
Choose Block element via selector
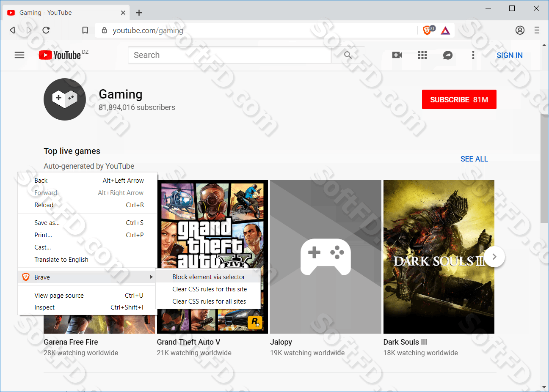click(x=208, y=277)
